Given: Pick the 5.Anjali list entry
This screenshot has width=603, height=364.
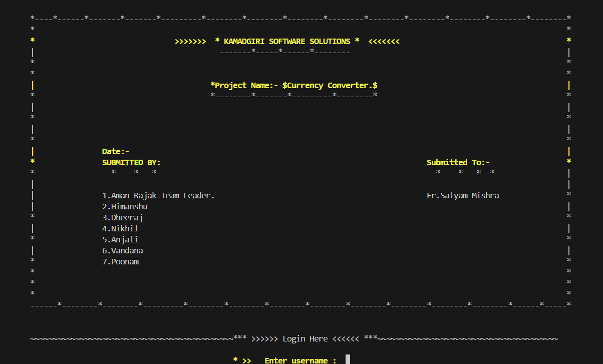Looking at the screenshot, I should [120, 240].
